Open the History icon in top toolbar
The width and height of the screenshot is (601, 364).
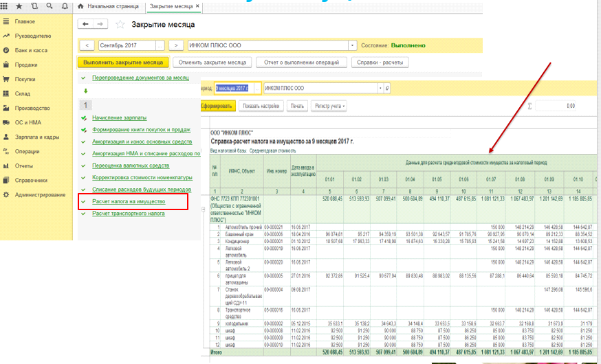coord(34,6)
